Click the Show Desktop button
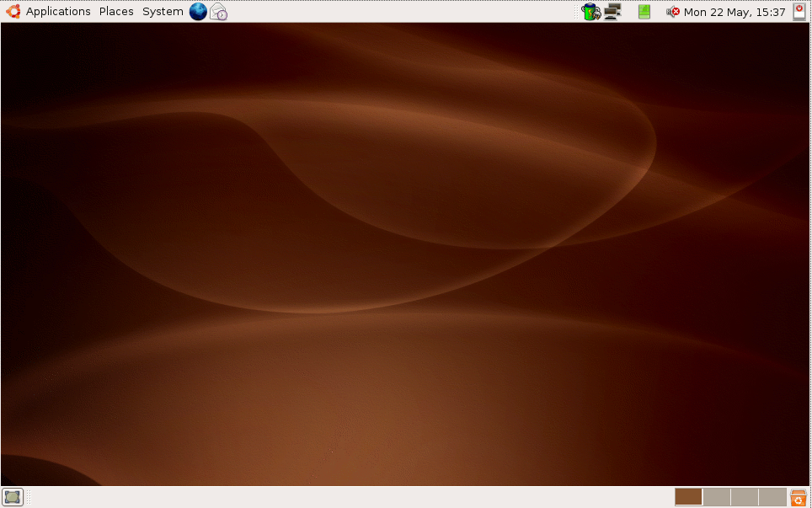This screenshot has width=812, height=508. click(x=13, y=497)
